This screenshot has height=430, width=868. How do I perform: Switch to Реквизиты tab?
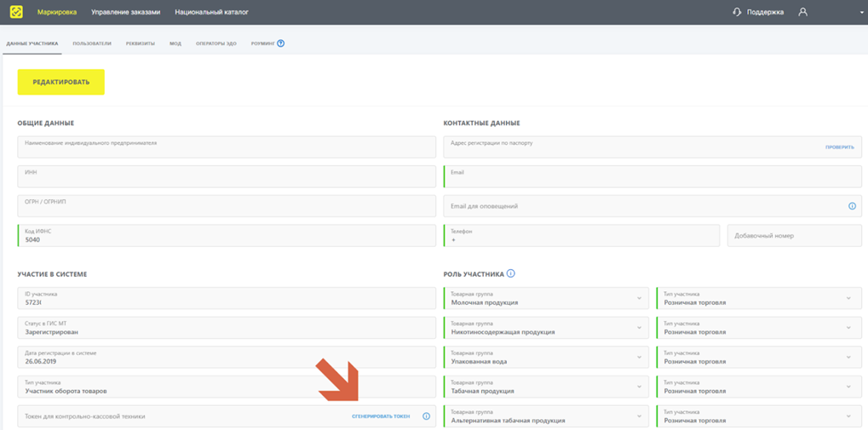[x=140, y=43]
